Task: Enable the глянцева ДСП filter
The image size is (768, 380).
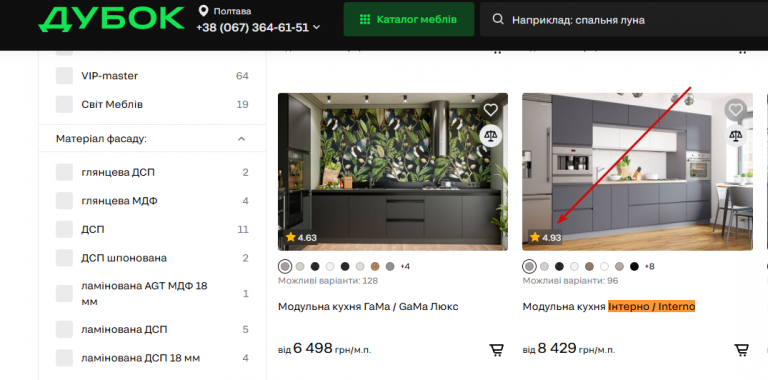Action: [64, 172]
